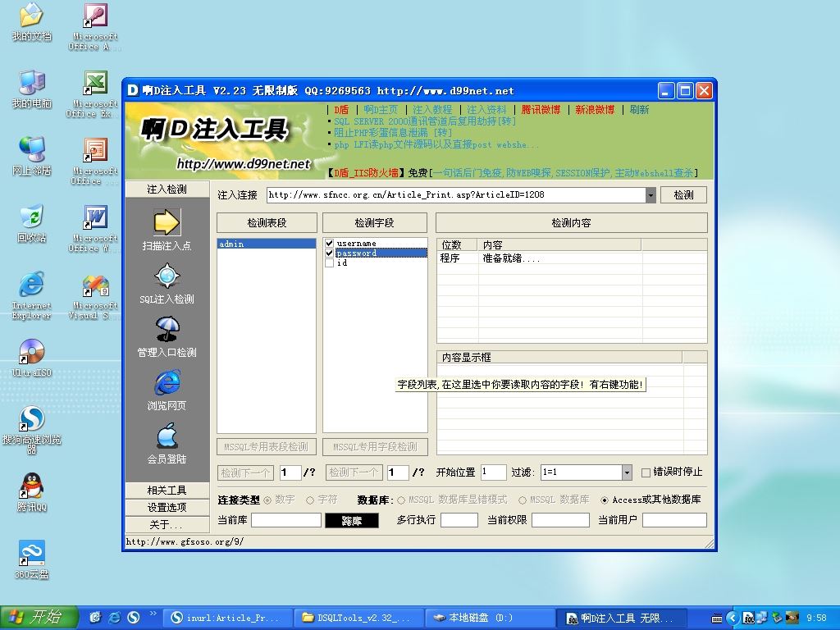Click the 检测字段 button

point(374,223)
